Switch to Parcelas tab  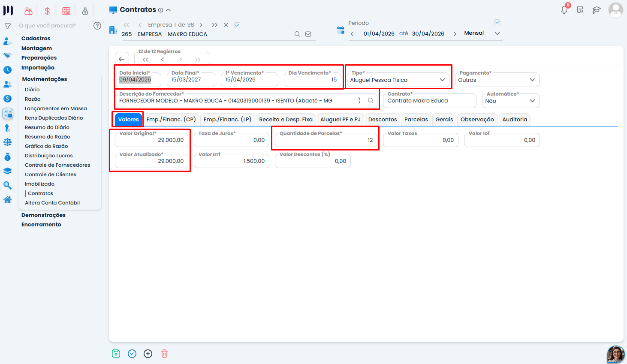coord(416,120)
